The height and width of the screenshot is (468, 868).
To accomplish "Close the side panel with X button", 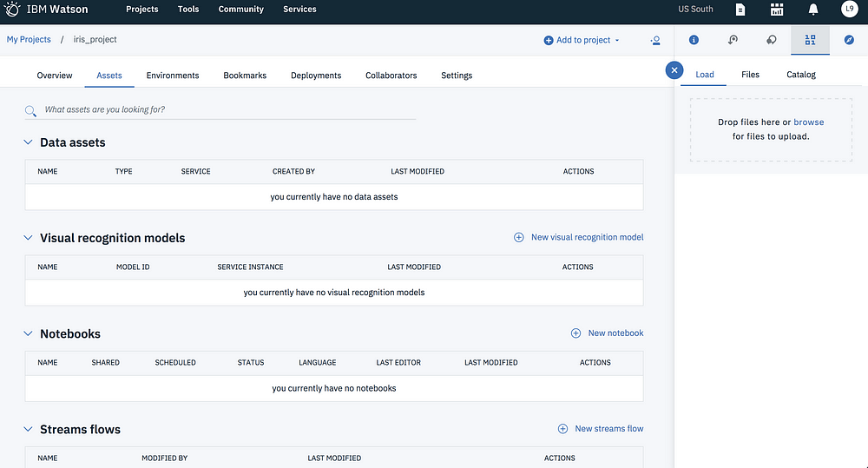I will tap(674, 70).
